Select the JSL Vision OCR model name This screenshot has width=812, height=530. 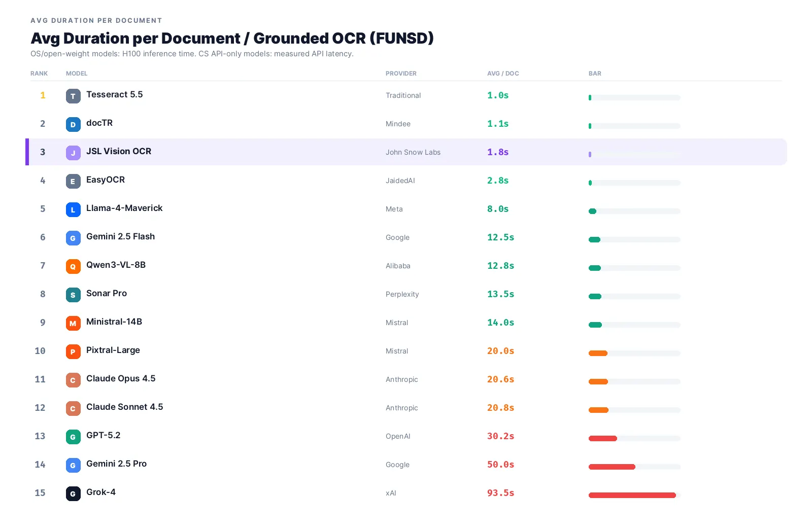(x=119, y=152)
